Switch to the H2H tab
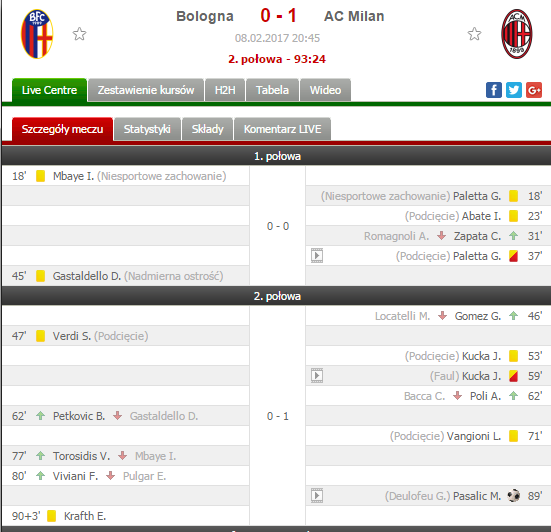This screenshot has height=532, width=551. pyautogui.click(x=225, y=90)
